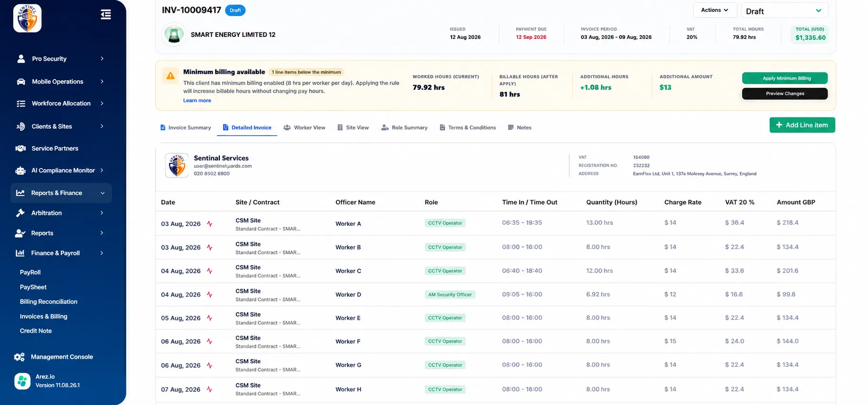Follow the Learn more link
The image size is (868, 405).
click(x=197, y=101)
